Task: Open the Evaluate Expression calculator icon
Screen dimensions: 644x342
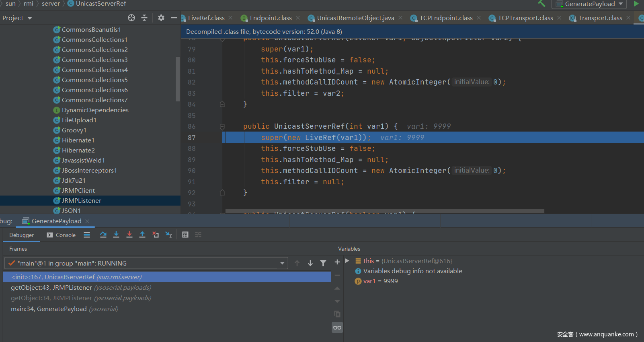Action: (x=185, y=235)
